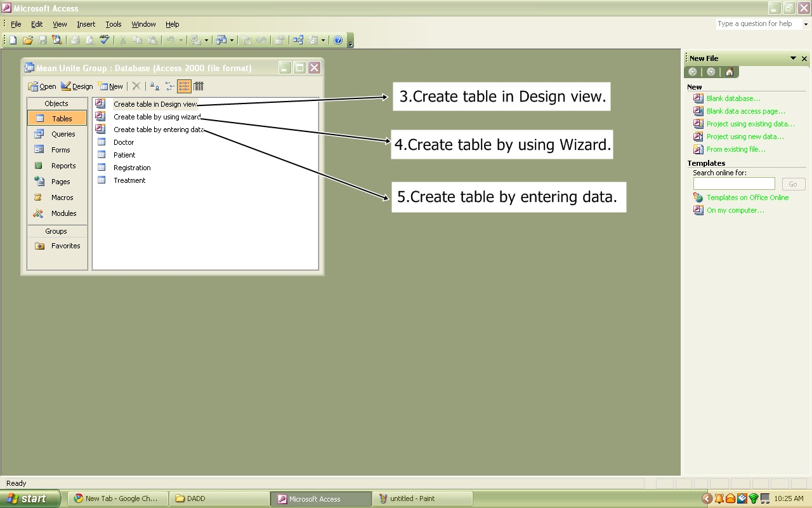Select the Forms object type
The width and height of the screenshot is (812, 508).
(x=57, y=150)
